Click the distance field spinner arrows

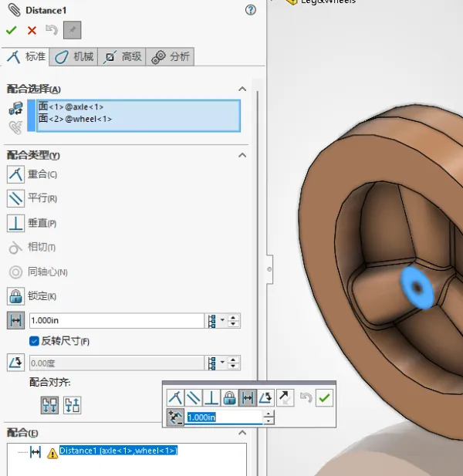pos(233,321)
